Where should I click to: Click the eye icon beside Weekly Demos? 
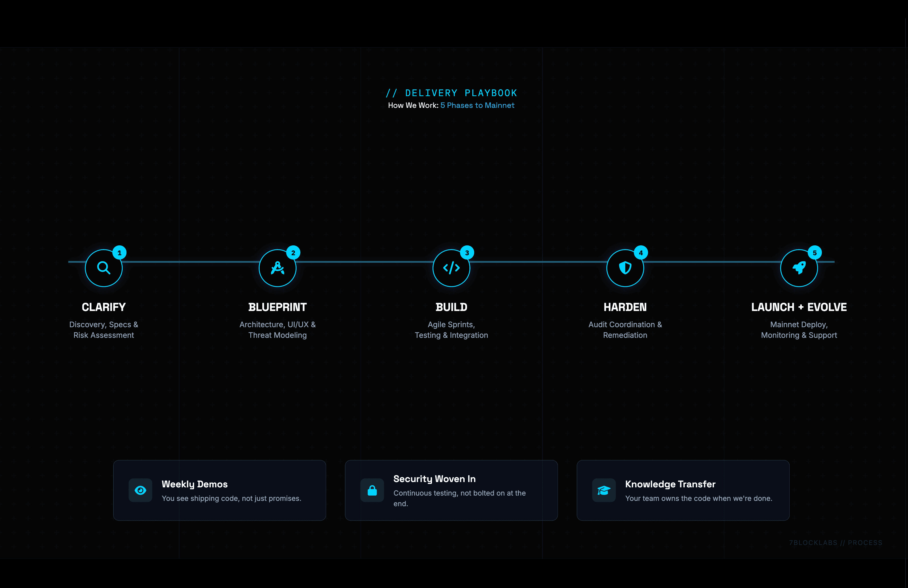click(140, 490)
